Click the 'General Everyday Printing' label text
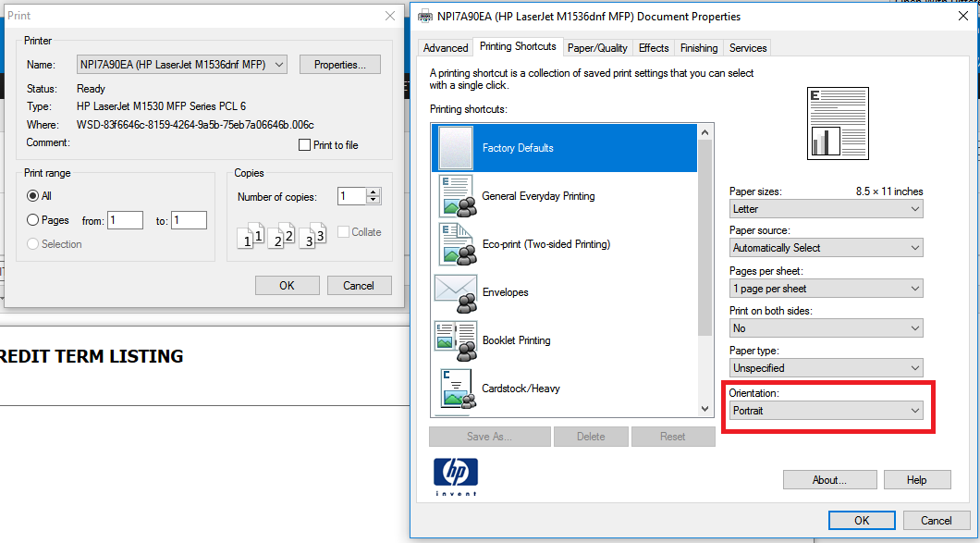This screenshot has width=980, height=543. [x=538, y=196]
